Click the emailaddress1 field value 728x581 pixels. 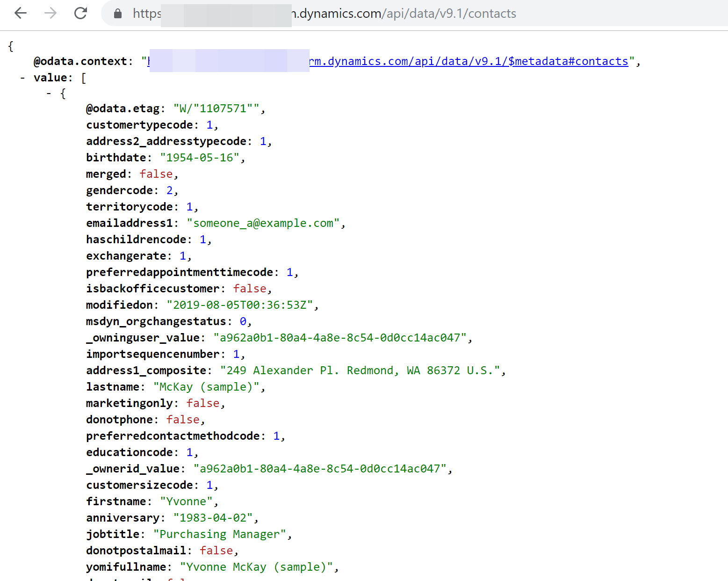pyautogui.click(x=264, y=223)
